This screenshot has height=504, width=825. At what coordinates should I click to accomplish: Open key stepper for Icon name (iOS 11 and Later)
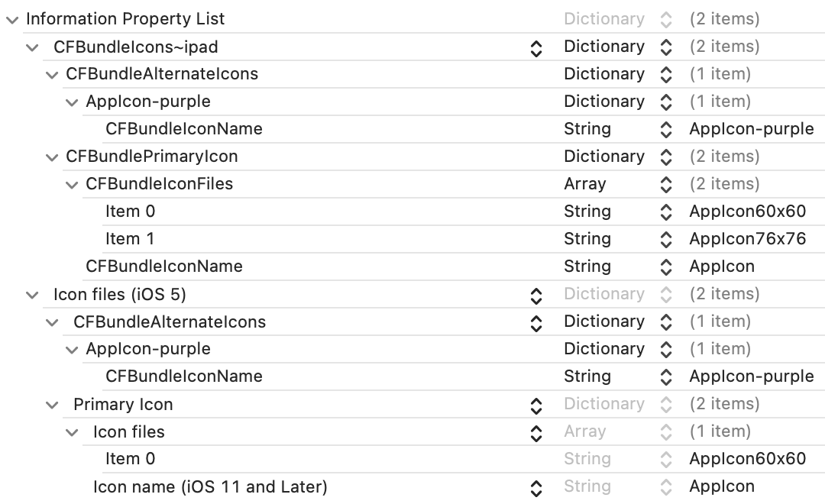(536, 488)
